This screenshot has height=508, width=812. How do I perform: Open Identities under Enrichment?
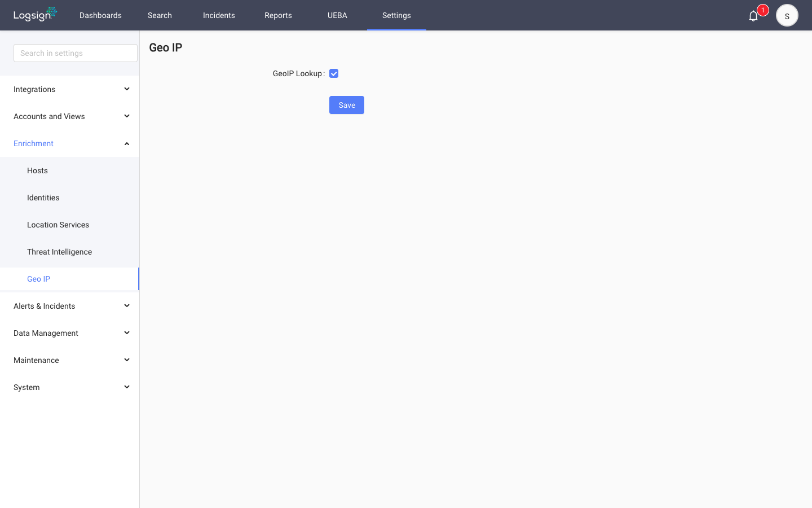tap(70, 198)
